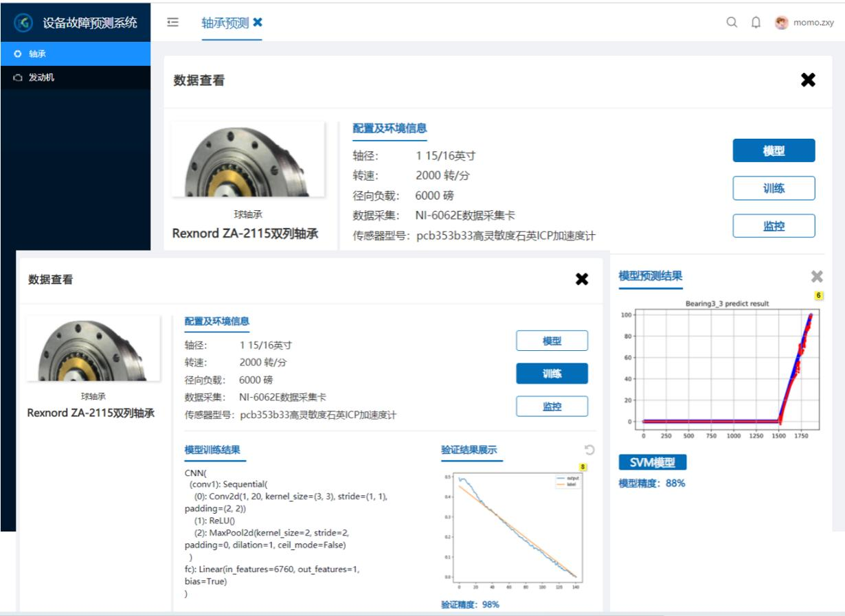Switch to the 轴承预测 tab
Viewport: 845px width, 616px height.
click(225, 23)
